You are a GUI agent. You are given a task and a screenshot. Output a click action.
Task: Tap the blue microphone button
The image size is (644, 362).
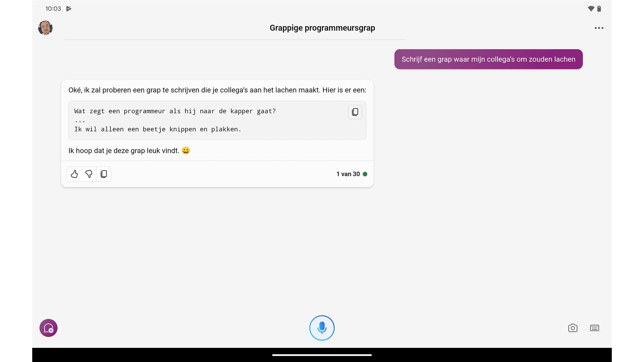click(x=322, y=328)
